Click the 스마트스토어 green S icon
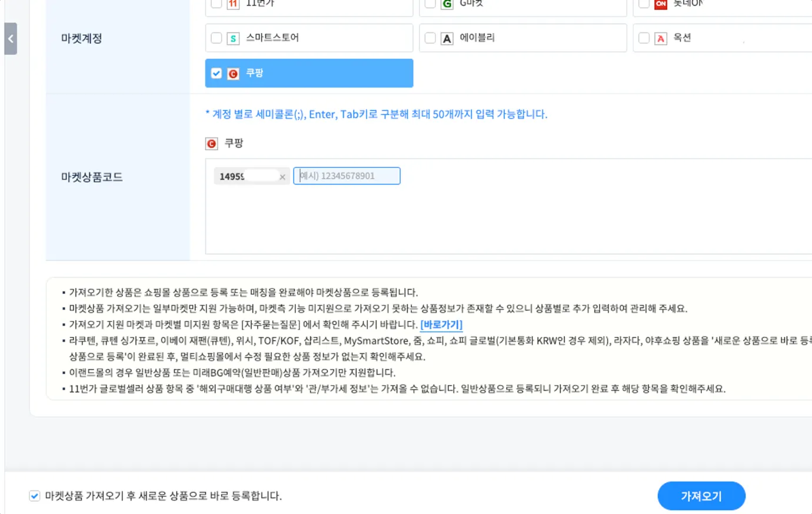Image resolution: width=812 pixels, height=514 pixels. pyautogui.click(x=234, y=39)
